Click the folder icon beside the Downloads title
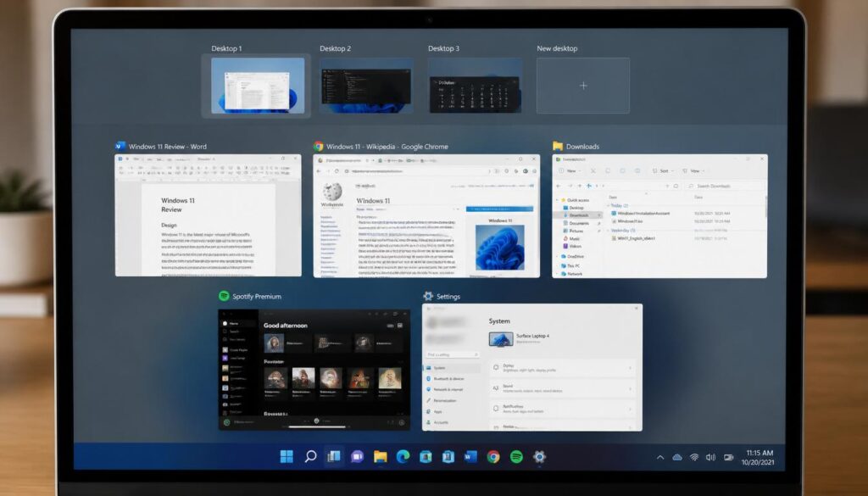The height and width of the screenshot is (496, 868). point(558,146)
